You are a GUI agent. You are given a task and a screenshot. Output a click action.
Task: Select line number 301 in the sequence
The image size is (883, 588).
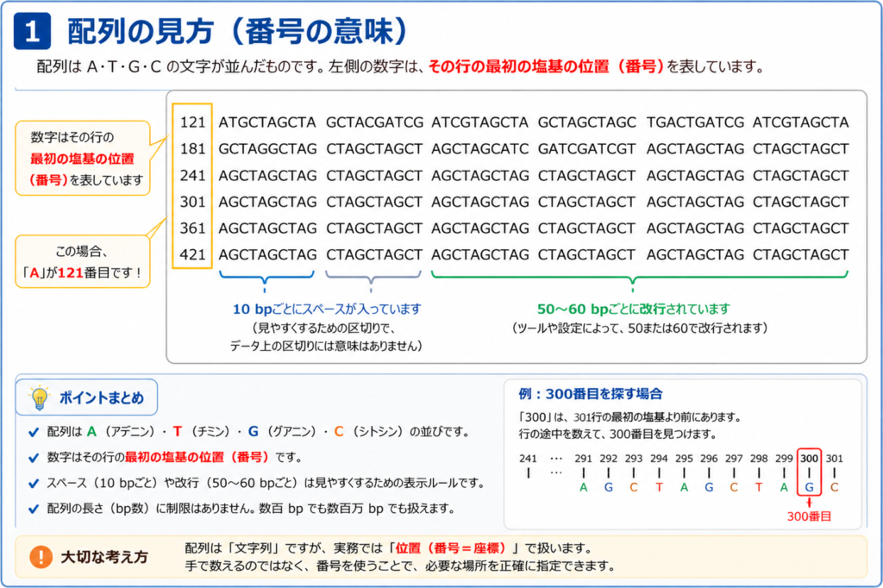[x=192, y=202]
